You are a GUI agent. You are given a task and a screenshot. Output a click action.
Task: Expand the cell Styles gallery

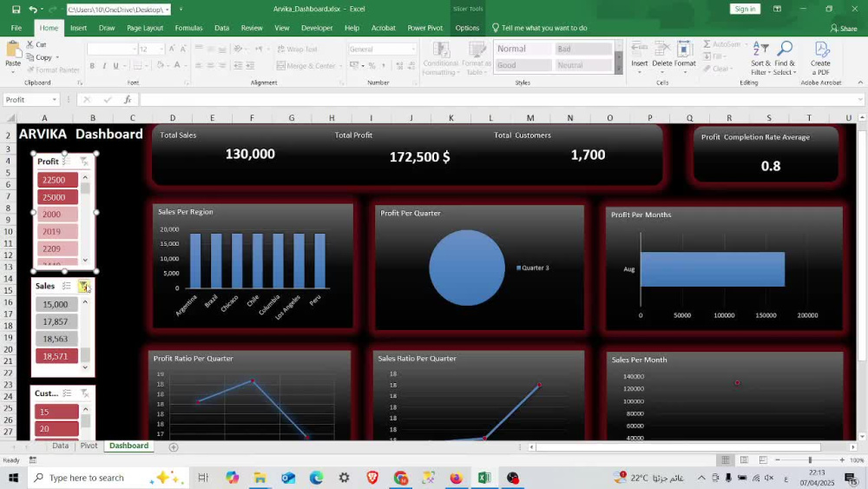tap(618, 69)
